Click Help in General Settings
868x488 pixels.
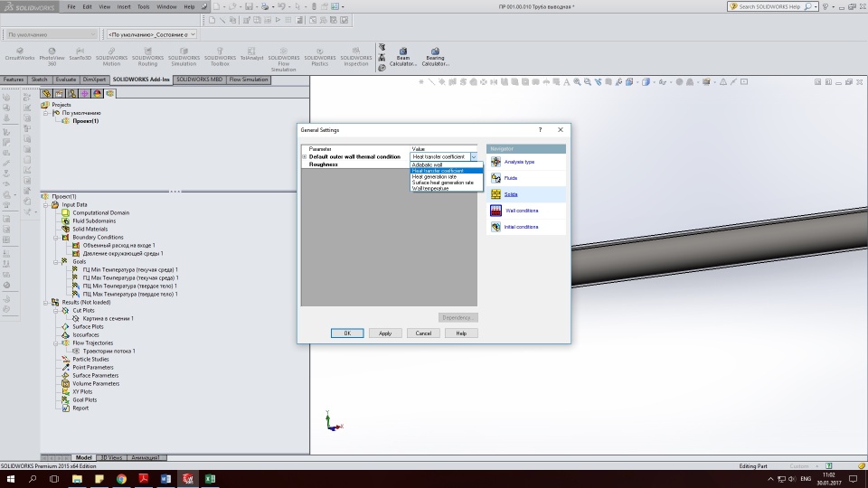tap(461, 333)
